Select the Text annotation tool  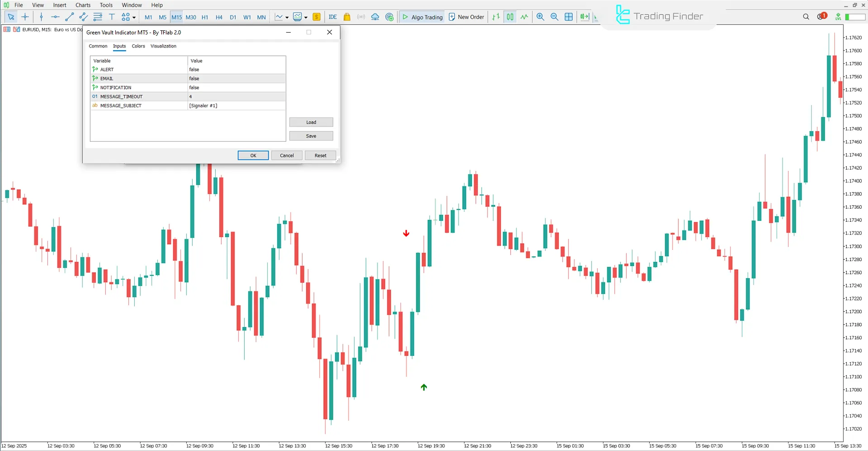click(112, 17)
